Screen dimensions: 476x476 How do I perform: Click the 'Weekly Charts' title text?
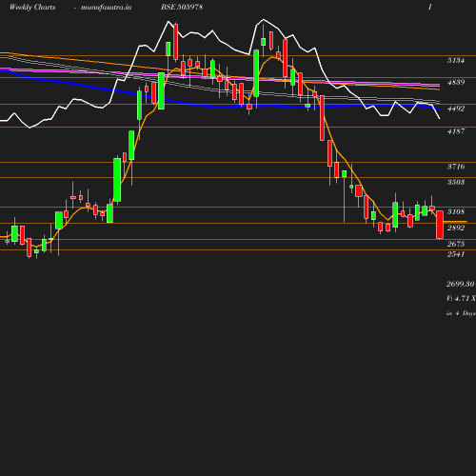(32, 8)
